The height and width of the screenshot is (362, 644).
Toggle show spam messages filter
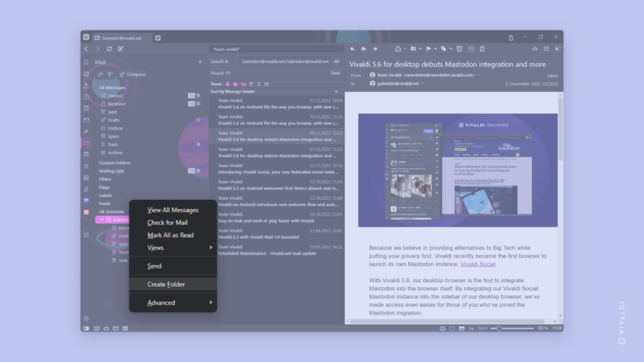point(251,84)
